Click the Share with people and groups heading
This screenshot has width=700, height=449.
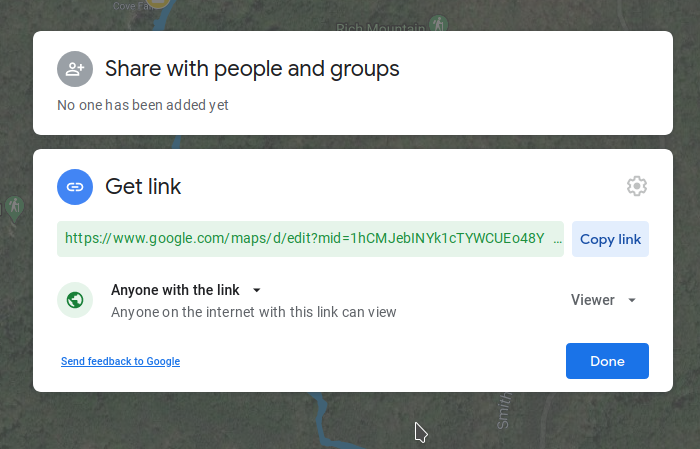pos(252,69)
